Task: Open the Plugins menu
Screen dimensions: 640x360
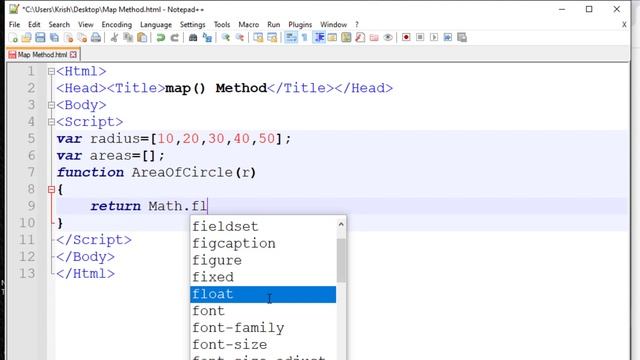Action: click(x=300, y=24)
